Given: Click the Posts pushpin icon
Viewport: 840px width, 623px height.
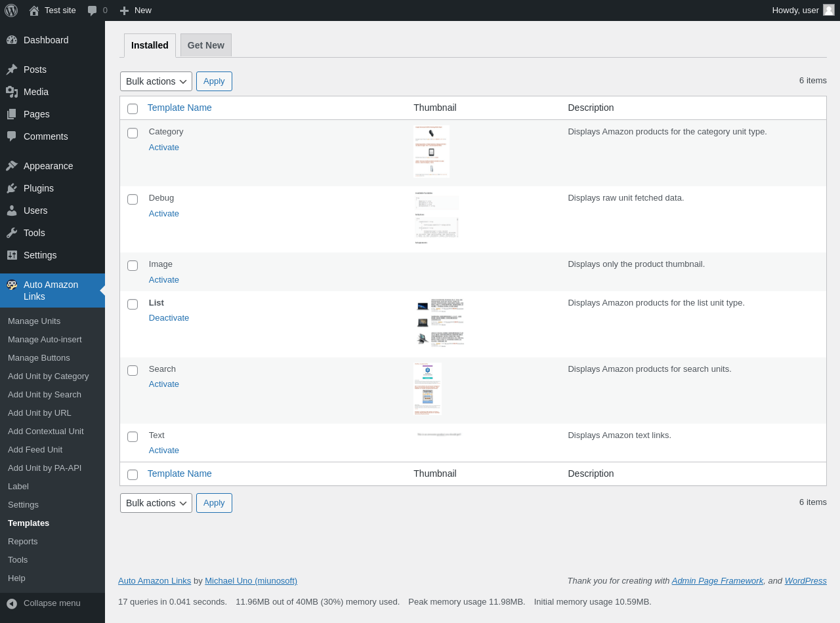Looking at the screenshot, I should (x=12, y=70).
